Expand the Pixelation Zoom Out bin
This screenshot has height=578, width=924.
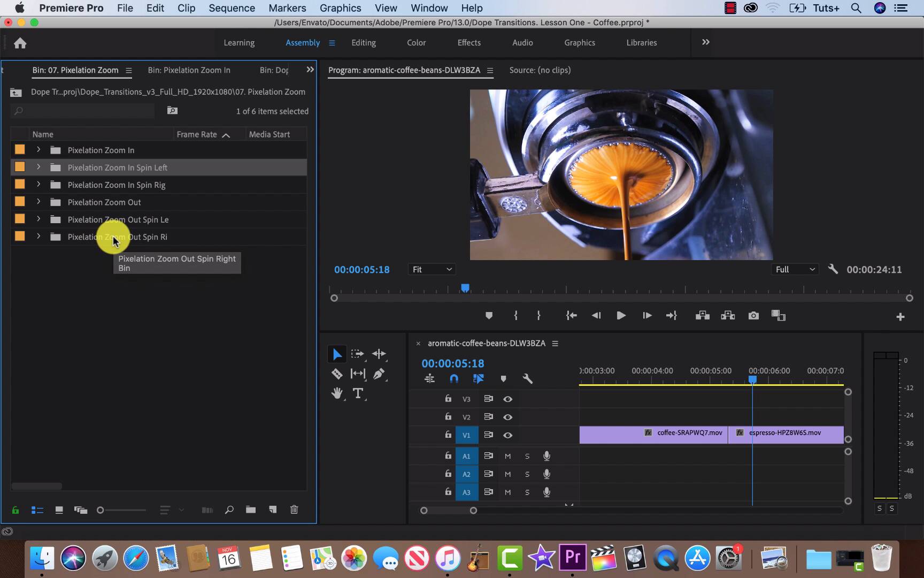click(38, 202)
